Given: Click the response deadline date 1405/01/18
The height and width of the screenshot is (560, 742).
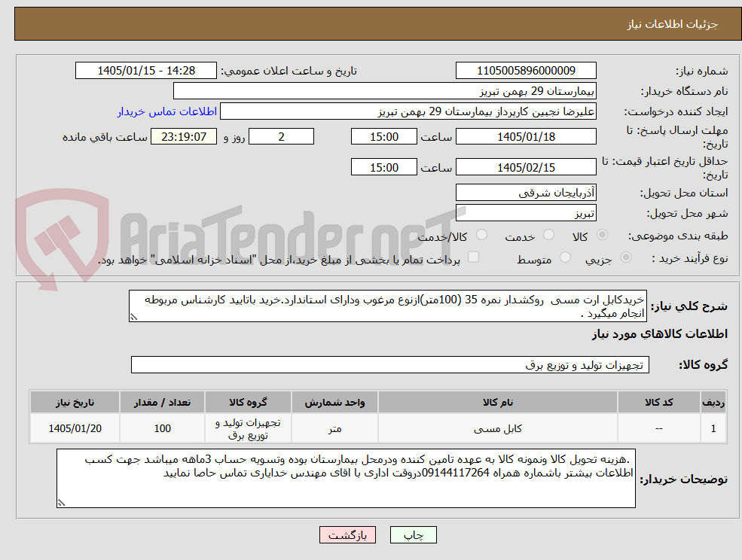Looking at the screenshot, I should tap(526, 137).
